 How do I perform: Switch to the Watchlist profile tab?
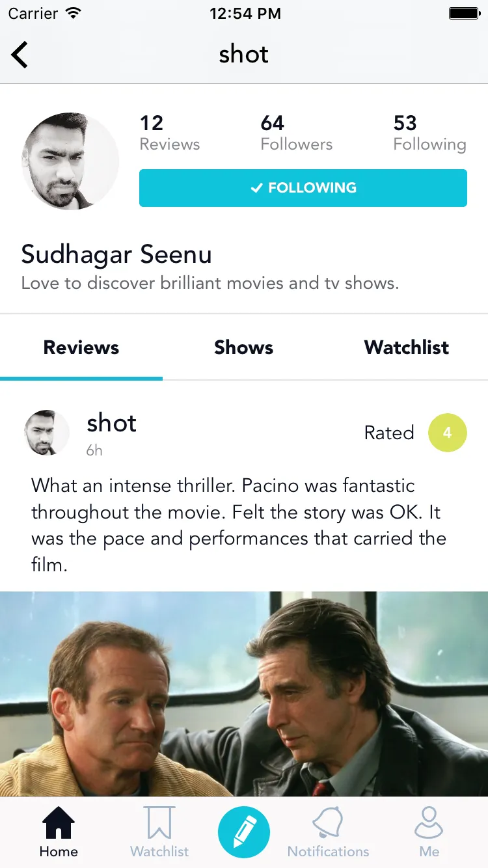coord(407,347)
